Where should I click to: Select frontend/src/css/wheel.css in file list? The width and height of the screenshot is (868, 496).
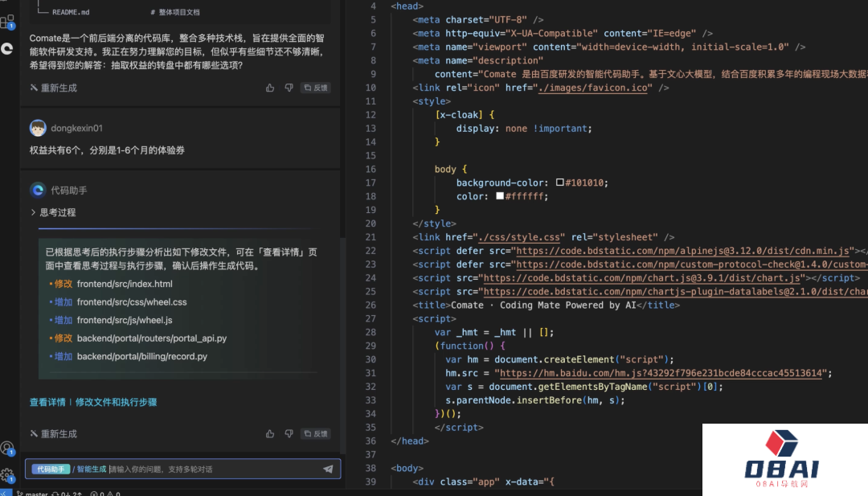tap(132, 302)
